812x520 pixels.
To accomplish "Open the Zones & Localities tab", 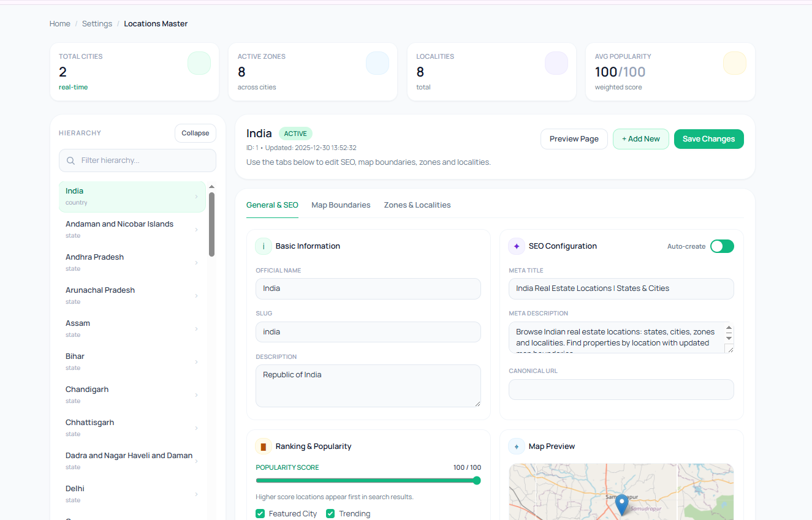I will (x=417, y=205).
